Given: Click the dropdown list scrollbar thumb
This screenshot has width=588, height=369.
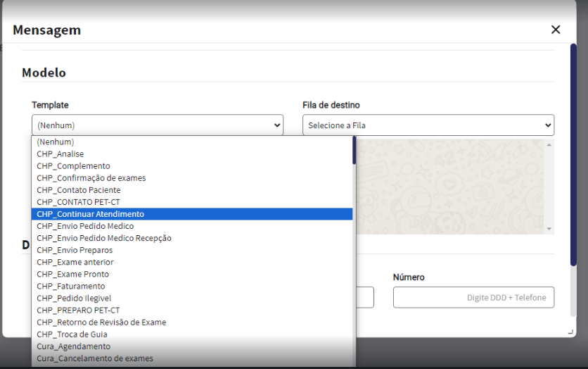Looking at the screenshot, I should 354,150.
